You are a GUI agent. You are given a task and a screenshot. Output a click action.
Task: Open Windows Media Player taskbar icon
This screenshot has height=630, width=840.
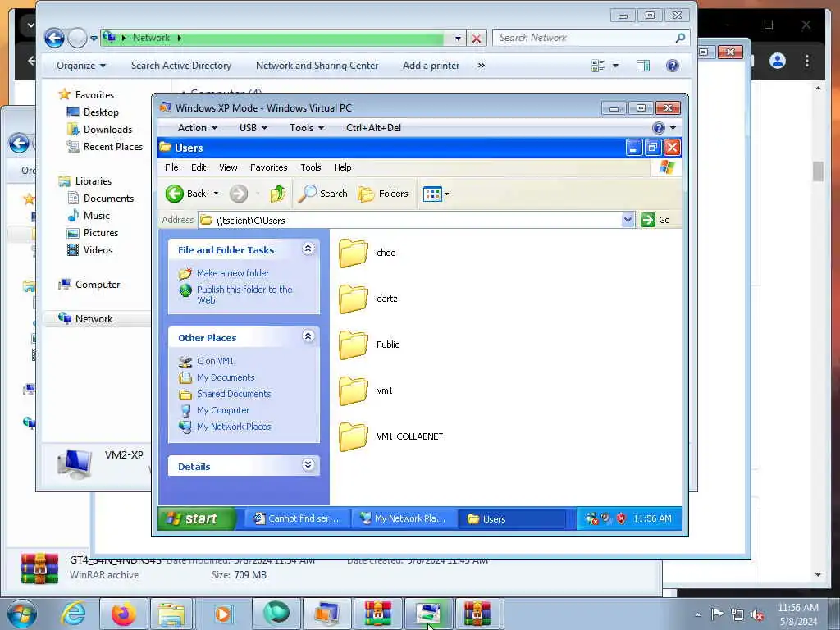[223, 614]
